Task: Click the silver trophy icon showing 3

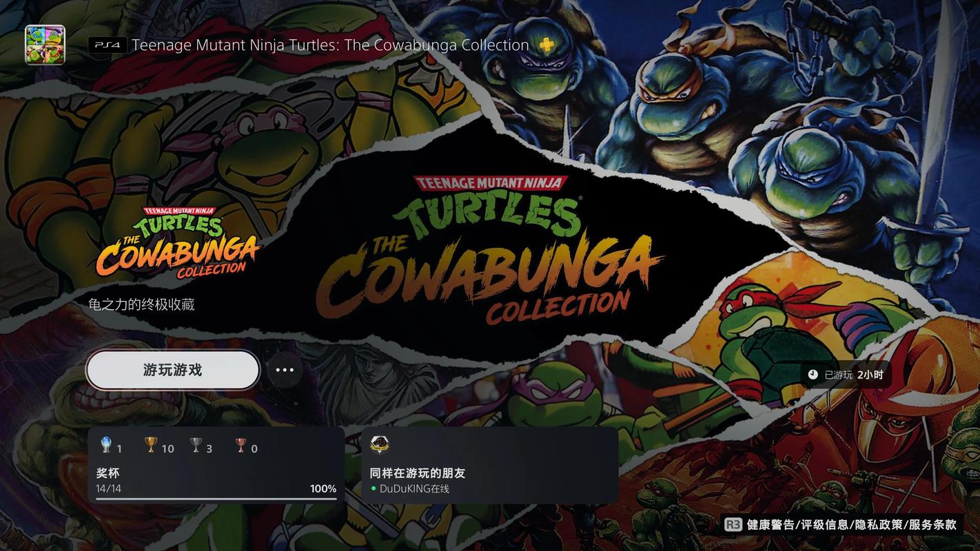Action: [x=196, y=445]
